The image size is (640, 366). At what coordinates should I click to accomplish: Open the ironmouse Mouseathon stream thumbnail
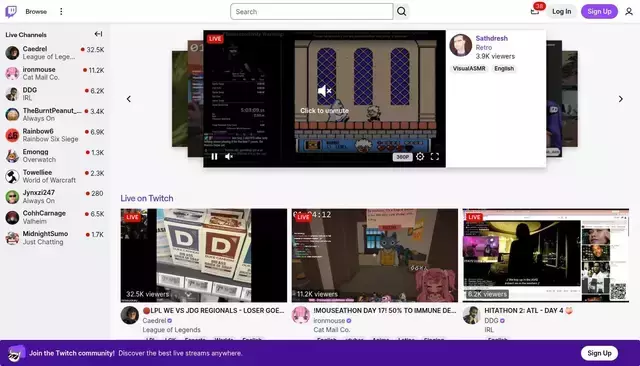click(x=375, y=255)
